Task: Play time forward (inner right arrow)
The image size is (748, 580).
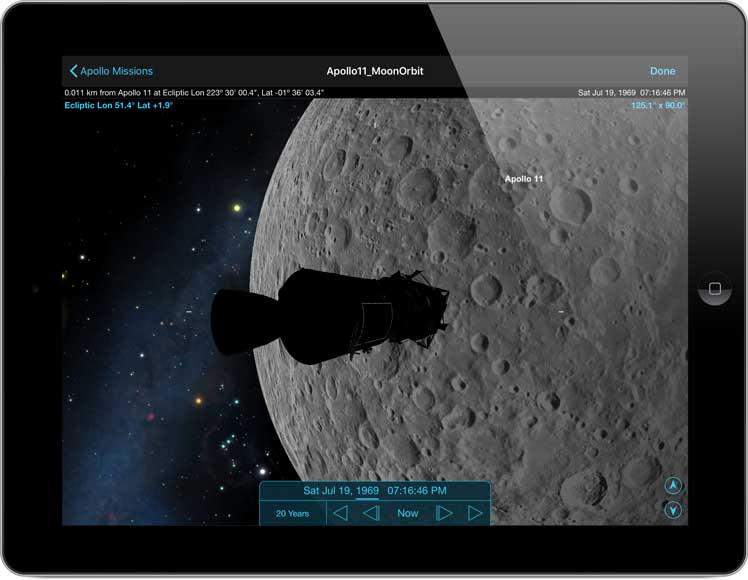Action: coord(444,513)
